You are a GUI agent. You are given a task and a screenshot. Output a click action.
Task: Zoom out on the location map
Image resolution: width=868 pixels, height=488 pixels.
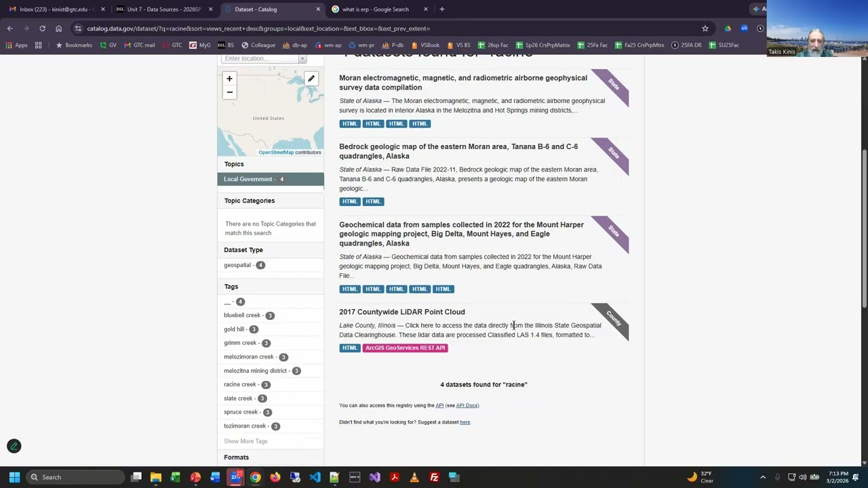[229, 92]
